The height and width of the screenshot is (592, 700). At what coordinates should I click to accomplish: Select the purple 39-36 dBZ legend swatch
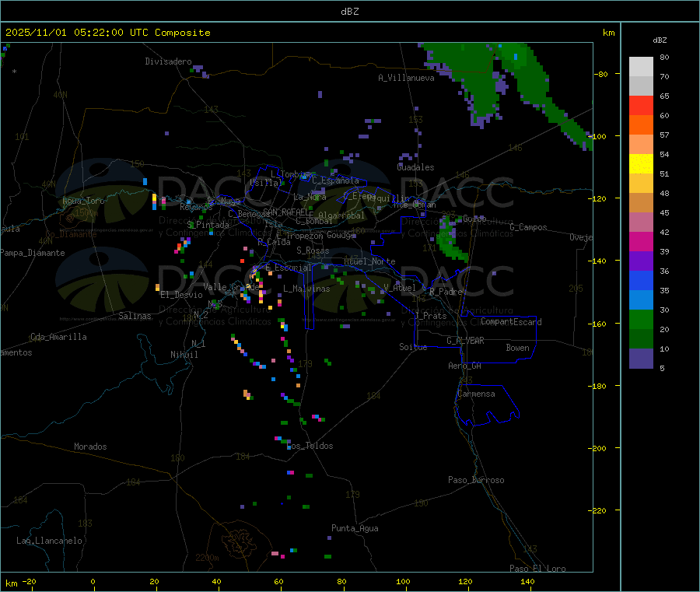pos(641,261)
